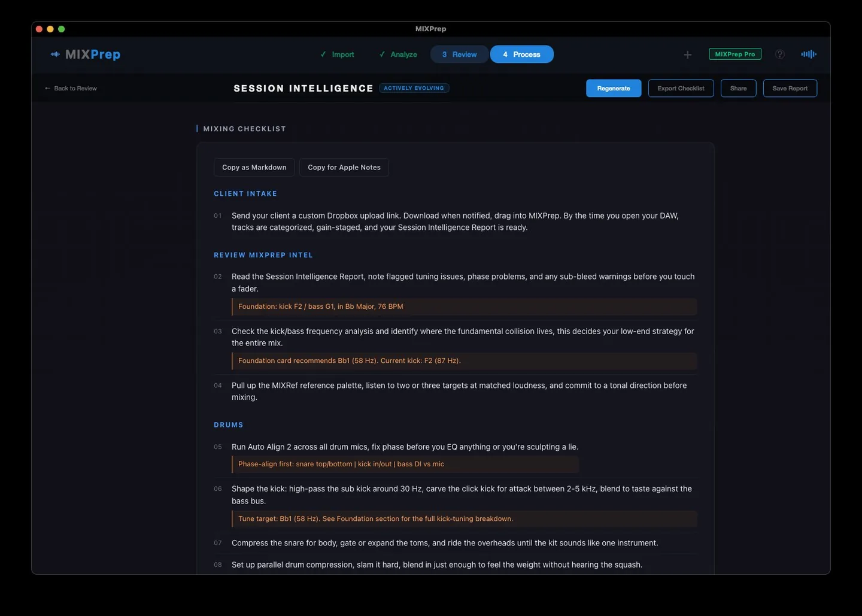Viewport: 862px width, 616px height.
Task: Select item 03 about kick/bass frequency analysis
Action: pyautogui.click(x=455, y=337)
